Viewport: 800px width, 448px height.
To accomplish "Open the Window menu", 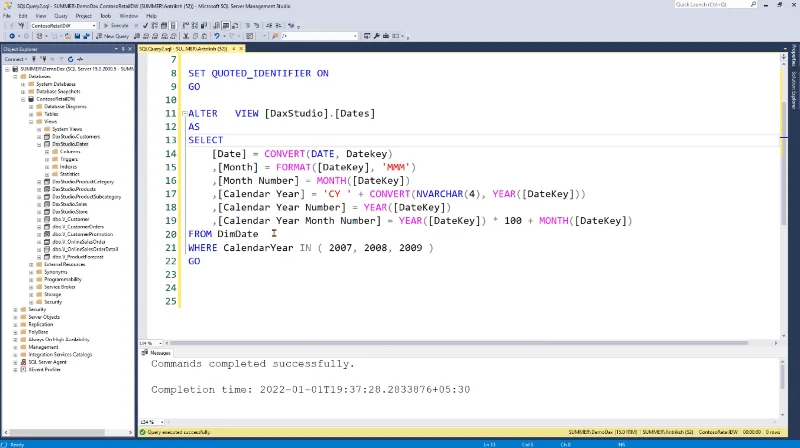I will coord(129,16).
